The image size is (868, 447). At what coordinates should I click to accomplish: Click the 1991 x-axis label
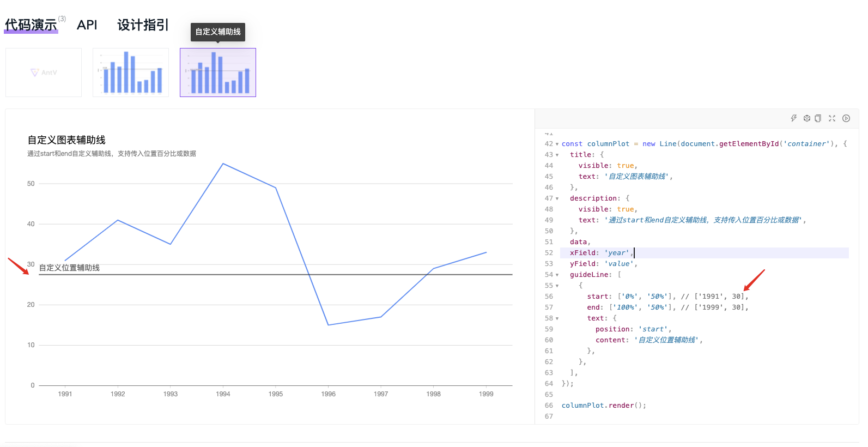click(x=65, y=394)
